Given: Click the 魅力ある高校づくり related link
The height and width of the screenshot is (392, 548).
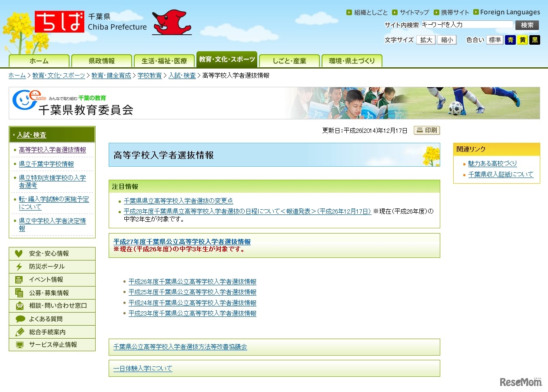Looking at the screenshot, I should tap(492, 164).
